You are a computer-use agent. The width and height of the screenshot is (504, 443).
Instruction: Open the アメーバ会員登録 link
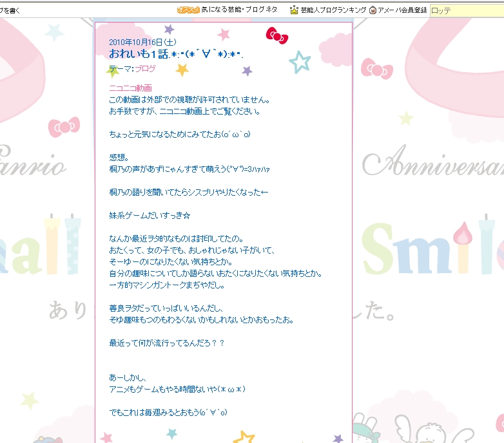pos(402,10)
